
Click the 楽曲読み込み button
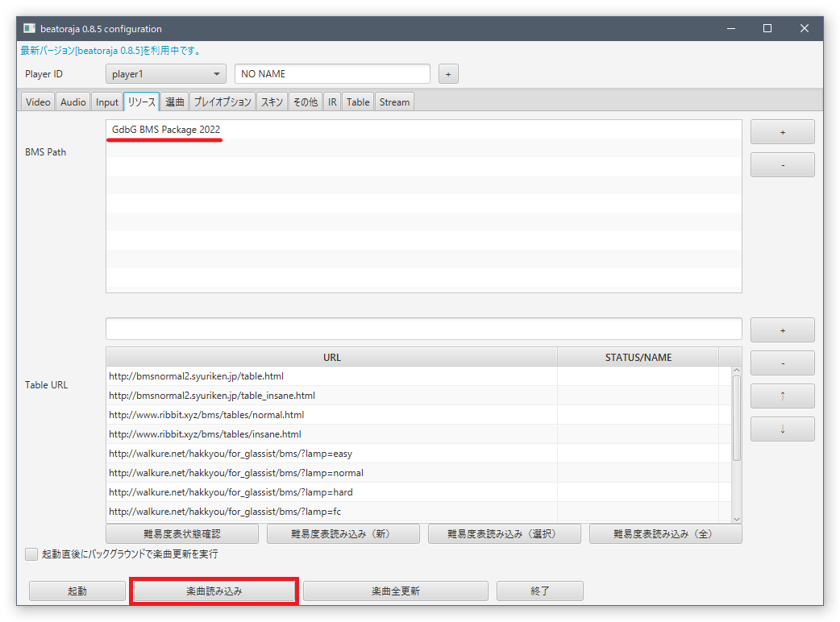(x=214, y=591)
